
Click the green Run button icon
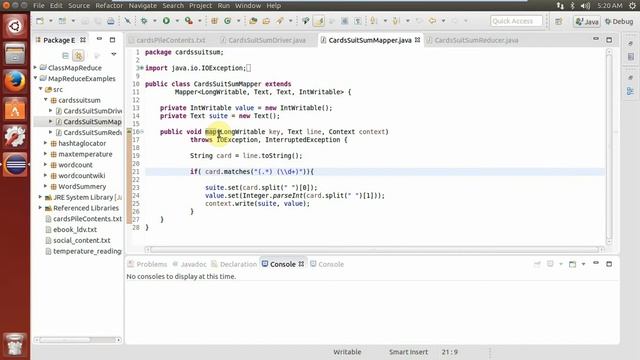click(x=167, y=21)
